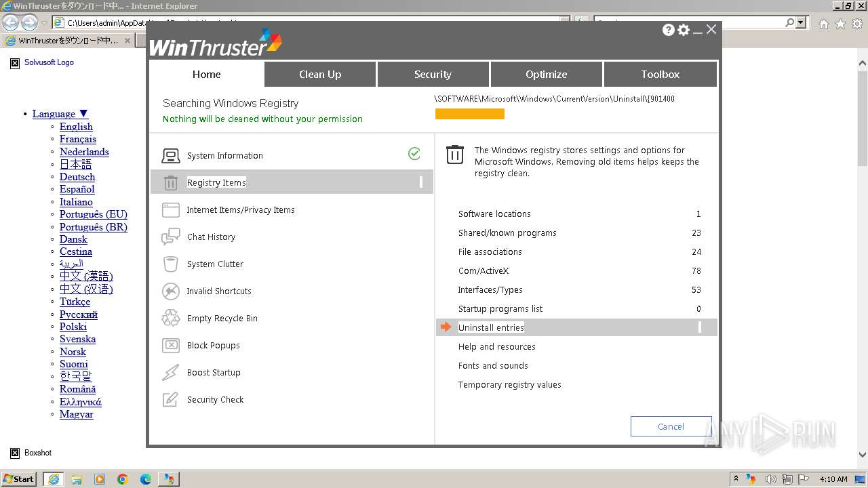Click the Invalid Shortcuts icon

click(171, 291)
